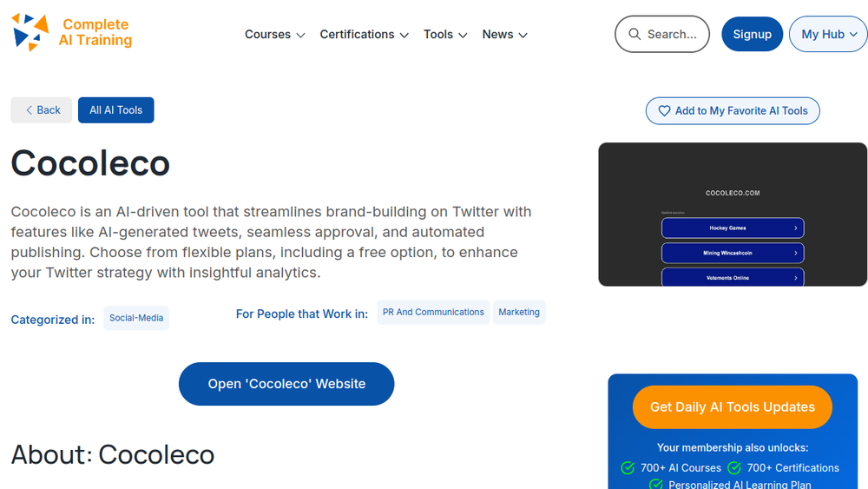Click Your membership also unlocks text

click(x=733, y=447)
